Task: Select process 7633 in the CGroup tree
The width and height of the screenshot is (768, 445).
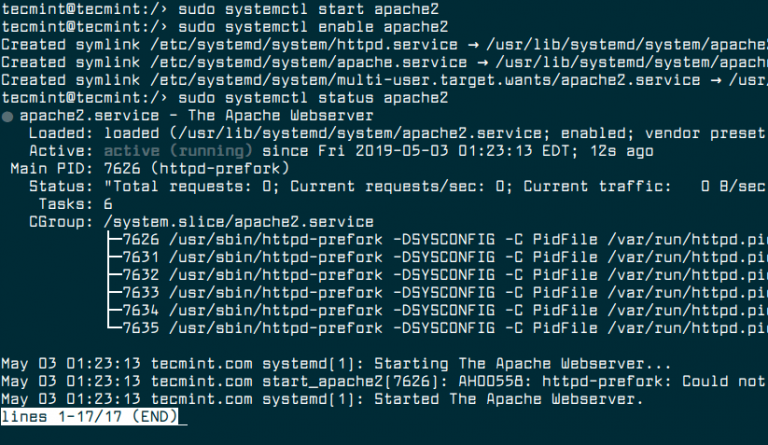Action: (x=139, y=292)
